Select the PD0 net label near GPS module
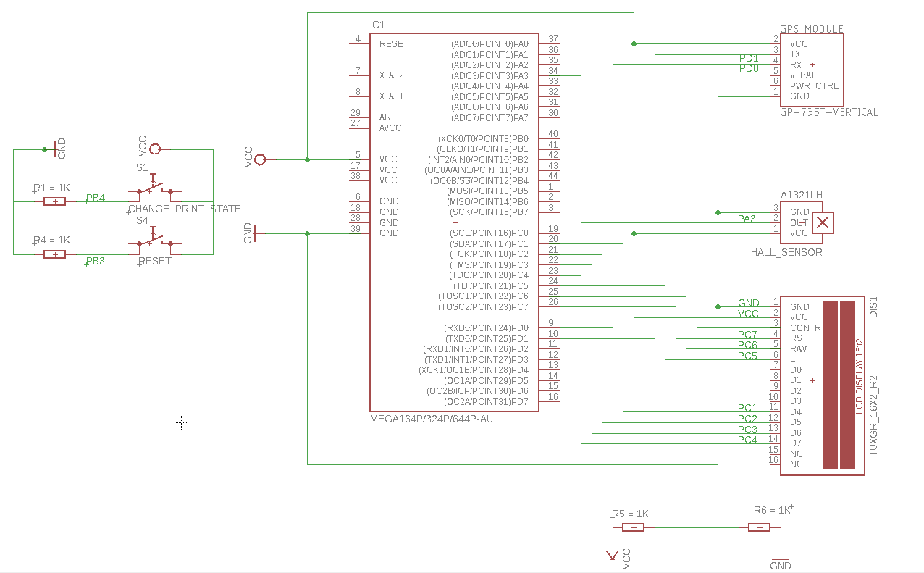The image size is (924, 573). (749, 68)
